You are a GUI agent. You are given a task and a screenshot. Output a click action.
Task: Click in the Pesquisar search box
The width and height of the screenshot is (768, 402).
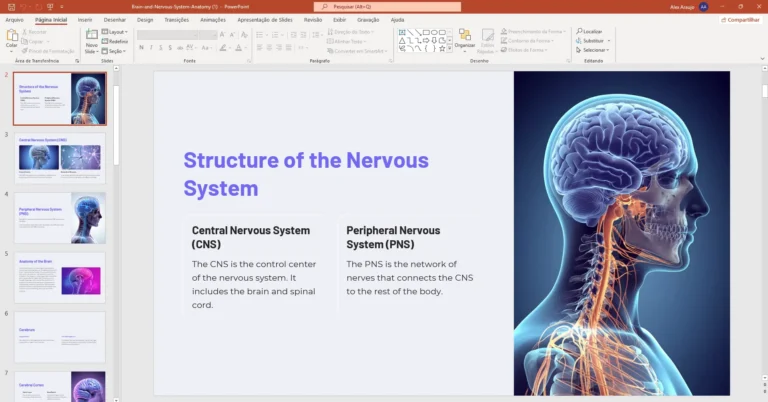coord(387,7)
